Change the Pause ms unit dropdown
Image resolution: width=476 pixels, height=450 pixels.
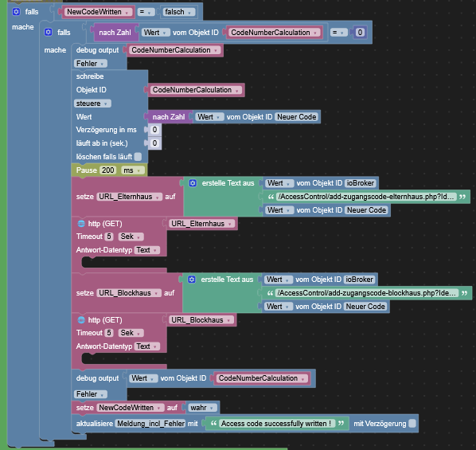132,170
